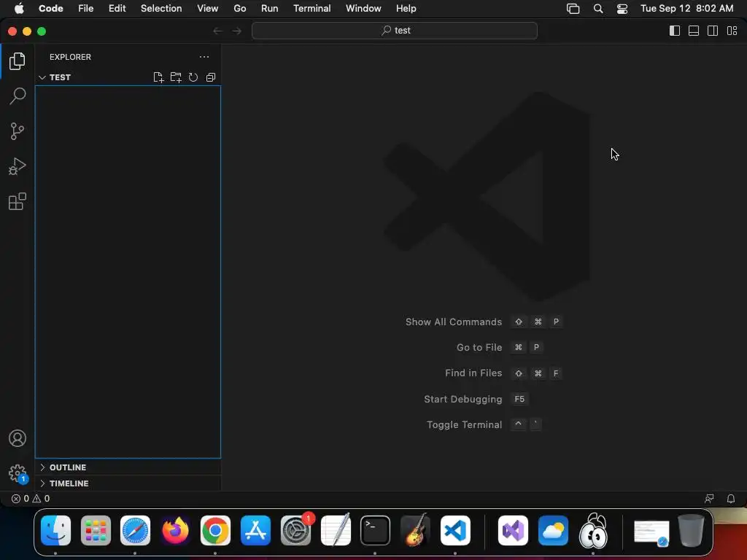Open the Selection menu
747x560 pixels.
coord(161,9)
